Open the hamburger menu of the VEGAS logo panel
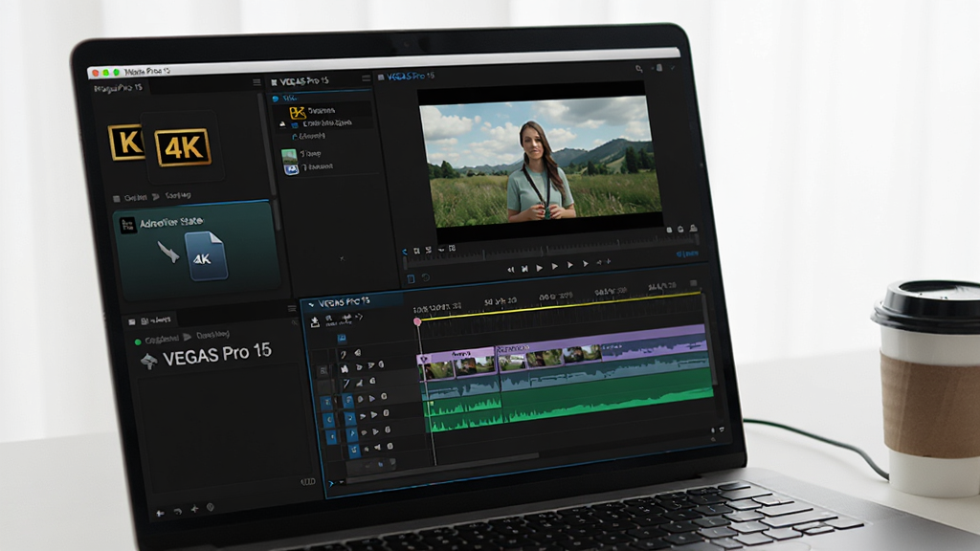Viewport: 980px width, 551px height. click(291, 308)
